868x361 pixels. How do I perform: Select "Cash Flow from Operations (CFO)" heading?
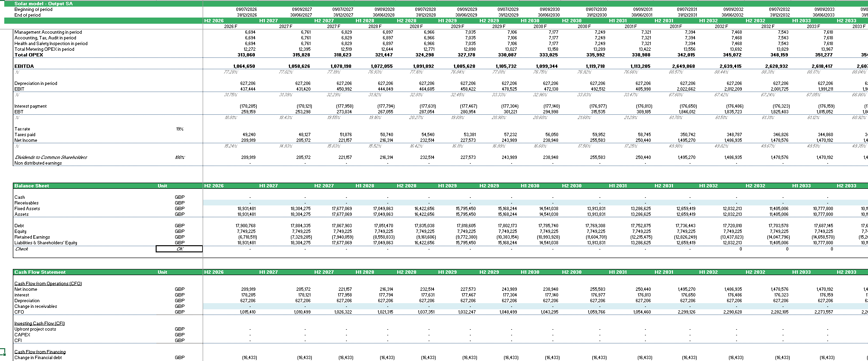click(x=48, y=284)
